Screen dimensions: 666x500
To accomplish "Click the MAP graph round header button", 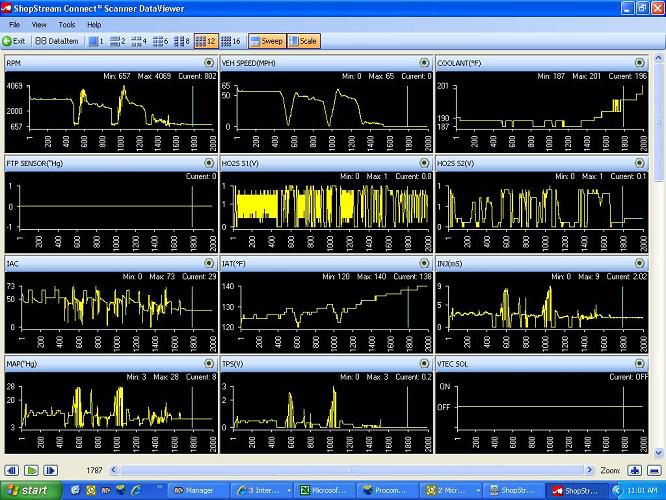I will [209, 364].
